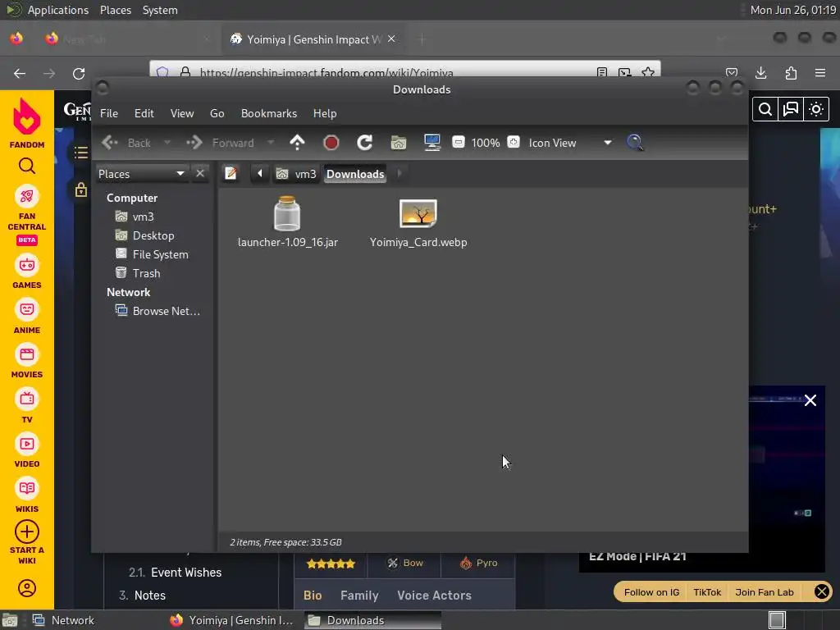Open Fandom user profile icon

(27, 588)
